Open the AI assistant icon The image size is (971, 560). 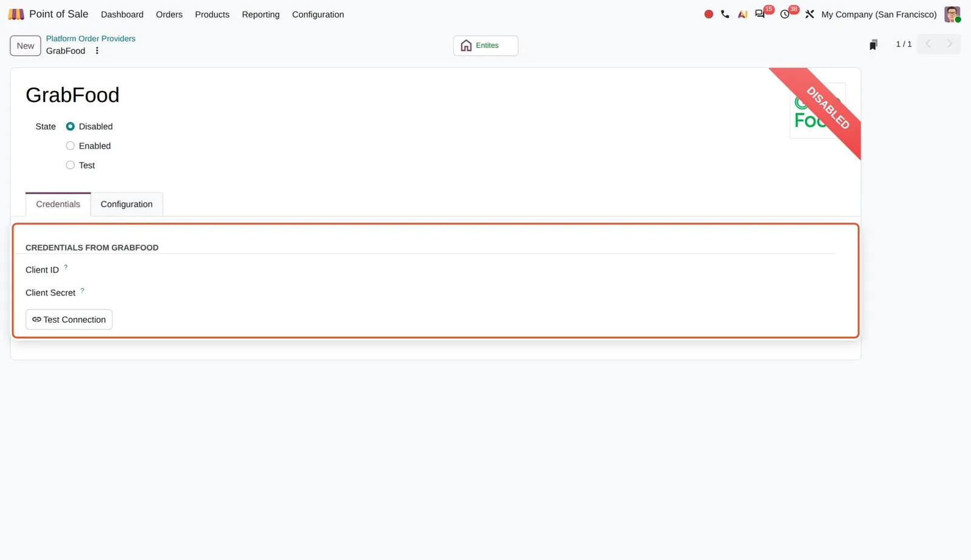click(x=742, y=14)
